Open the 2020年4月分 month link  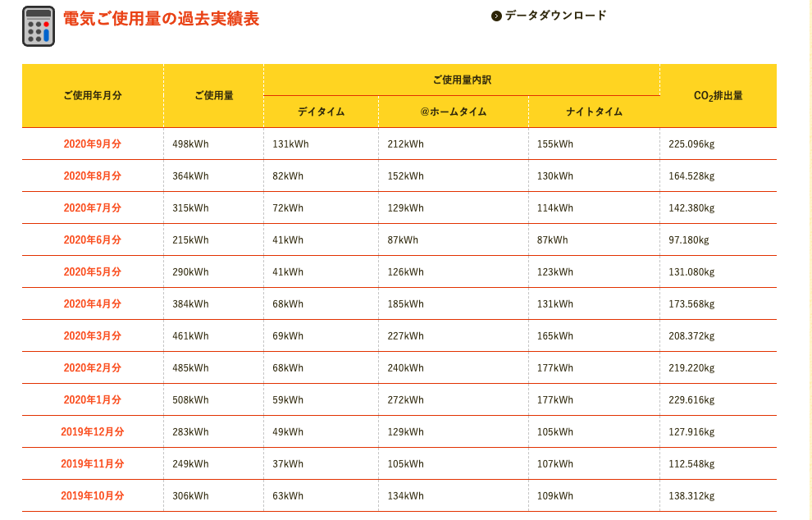pyautogui.click(x=92, y=304)
